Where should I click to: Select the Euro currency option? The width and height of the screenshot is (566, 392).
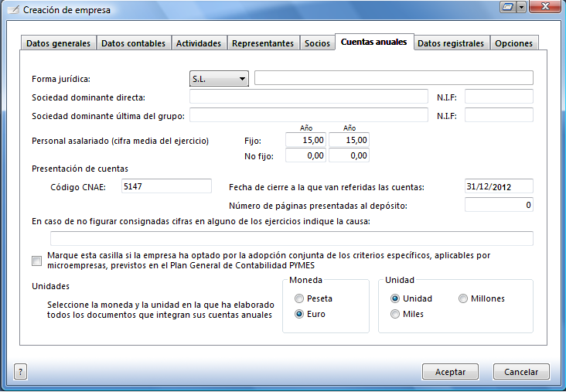click(299, 315)
